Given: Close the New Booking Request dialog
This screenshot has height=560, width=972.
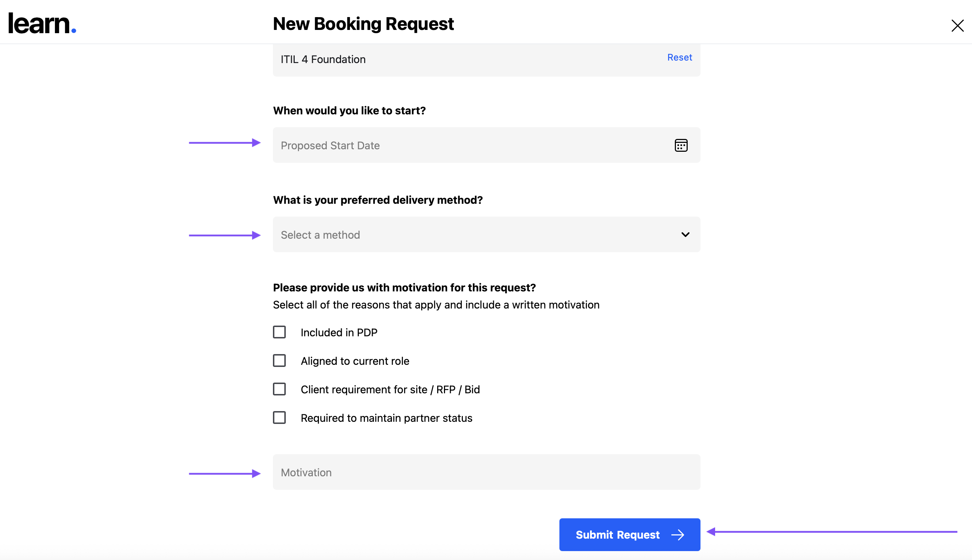Looking at the screenshot, I should coord(957,26).
